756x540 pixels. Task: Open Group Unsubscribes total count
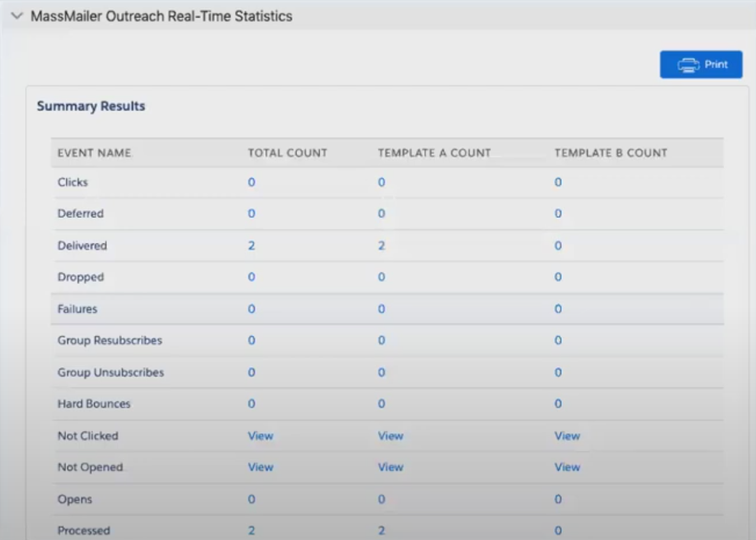[252, 372]
